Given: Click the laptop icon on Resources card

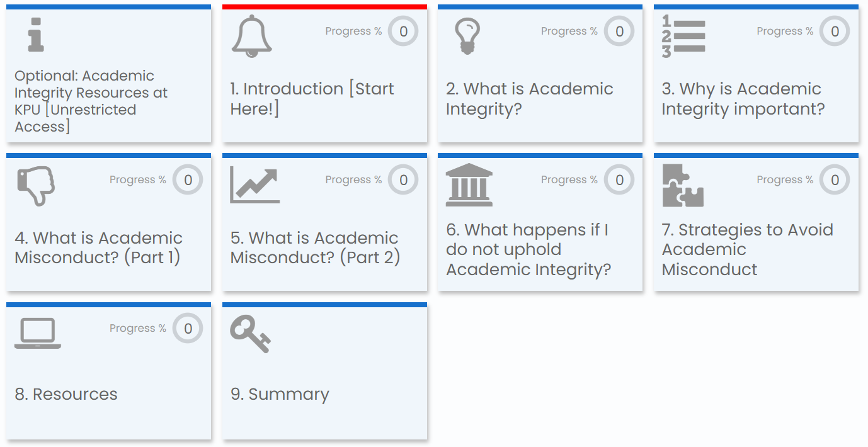Looking at the screenshot, I should click(38, 334).
